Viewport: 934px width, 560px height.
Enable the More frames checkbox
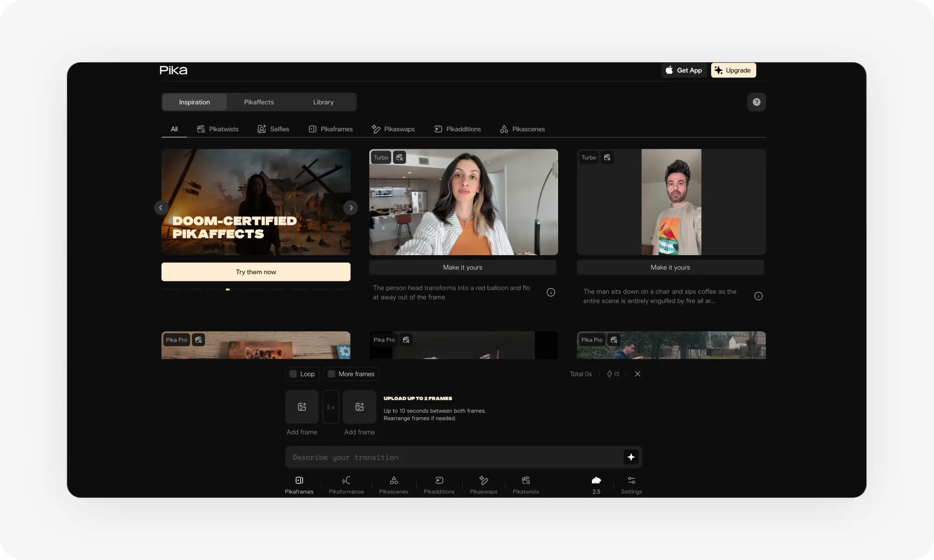tap(332, 374)
